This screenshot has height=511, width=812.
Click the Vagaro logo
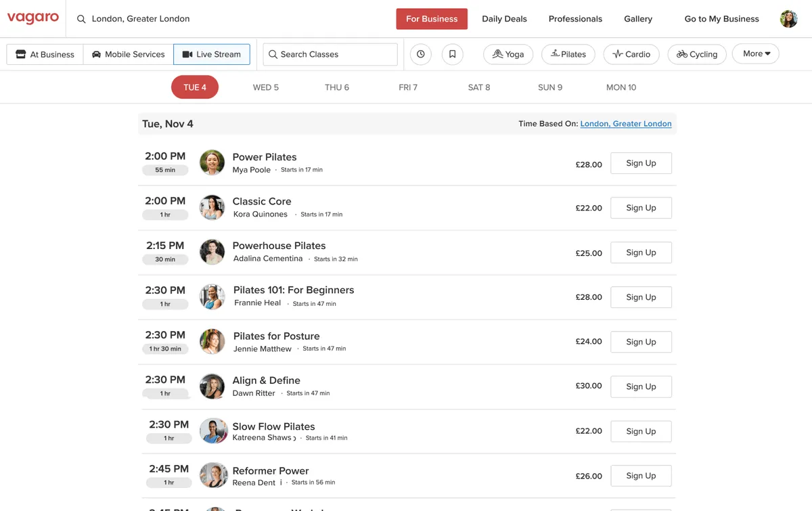pyautogui.click(x=32, y=18)
